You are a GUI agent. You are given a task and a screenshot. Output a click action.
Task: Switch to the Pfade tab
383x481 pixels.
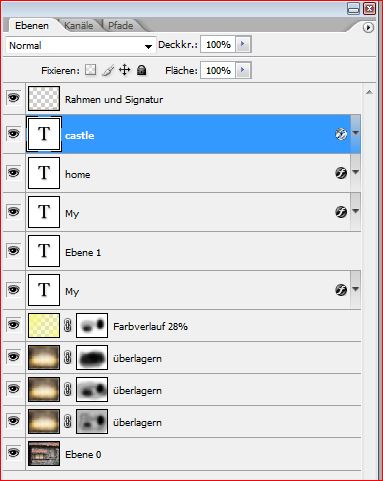(120, 26)
